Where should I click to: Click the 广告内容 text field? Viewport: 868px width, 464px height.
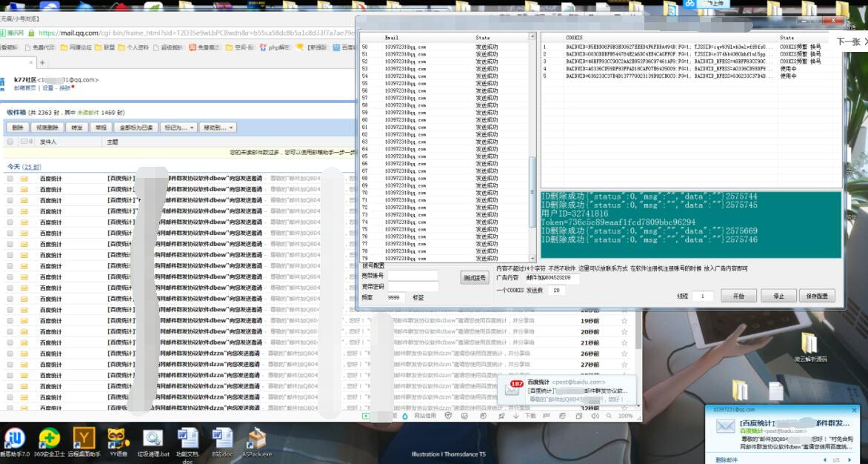click(551, 278)
